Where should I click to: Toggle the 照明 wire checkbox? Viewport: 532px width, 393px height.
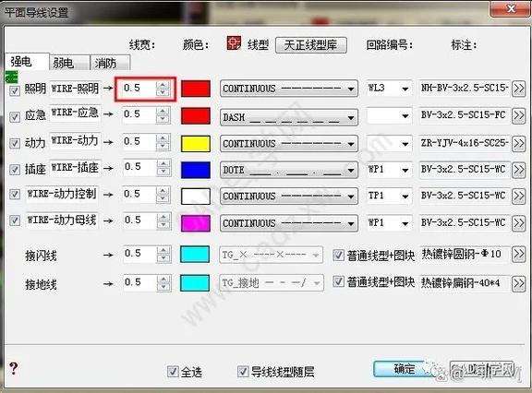pyautogui.click(x=14, y=90)
